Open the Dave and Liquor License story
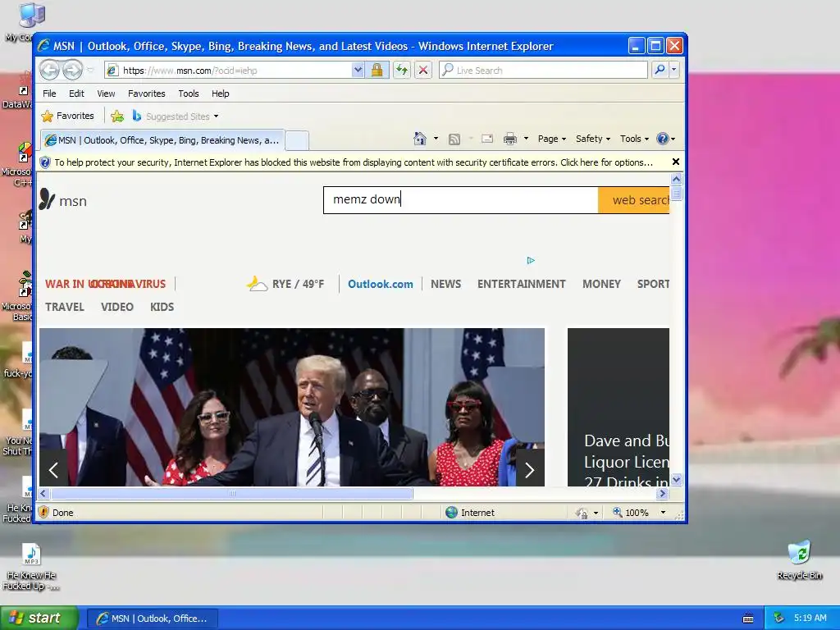The height and width of the screenshot is (630, 840). pos(619,407)
